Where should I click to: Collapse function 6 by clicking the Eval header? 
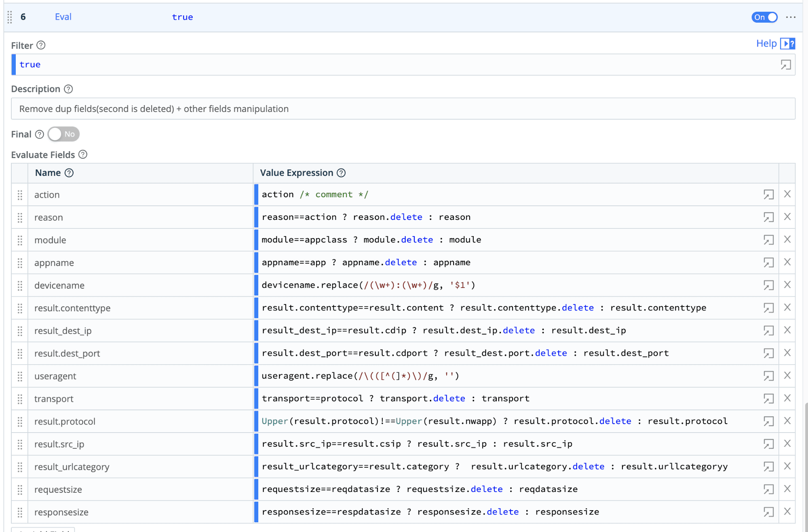[x=63, y=17]
